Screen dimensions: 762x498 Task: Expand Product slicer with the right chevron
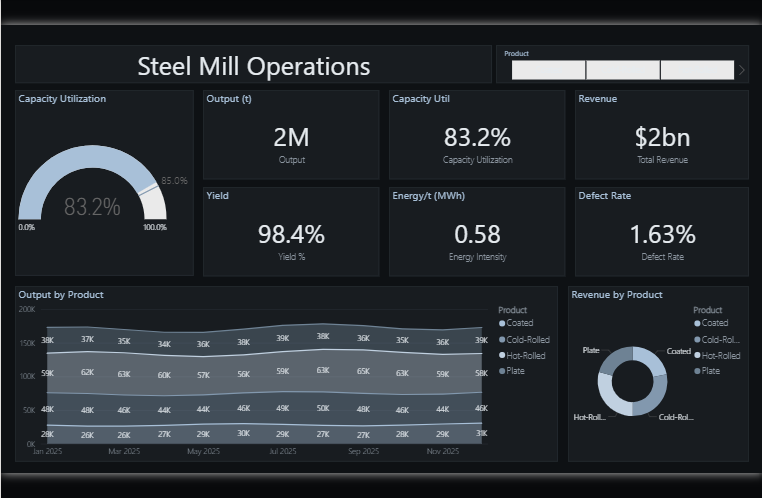click(742, 70)
